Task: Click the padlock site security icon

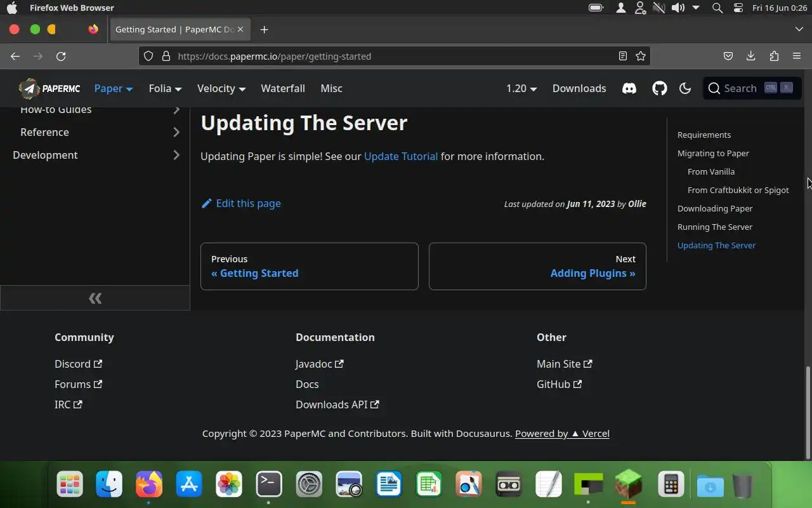Action: point(166,56)
